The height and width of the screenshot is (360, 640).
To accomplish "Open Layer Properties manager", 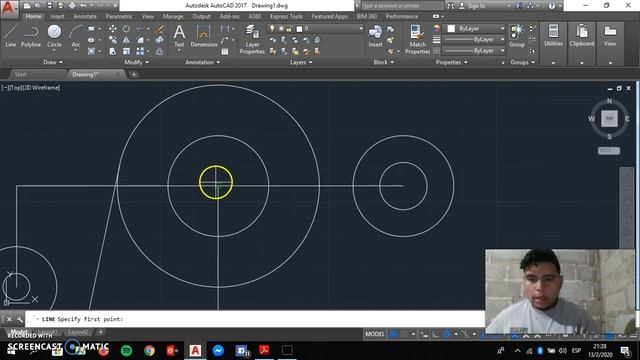I will click(252, 39).
